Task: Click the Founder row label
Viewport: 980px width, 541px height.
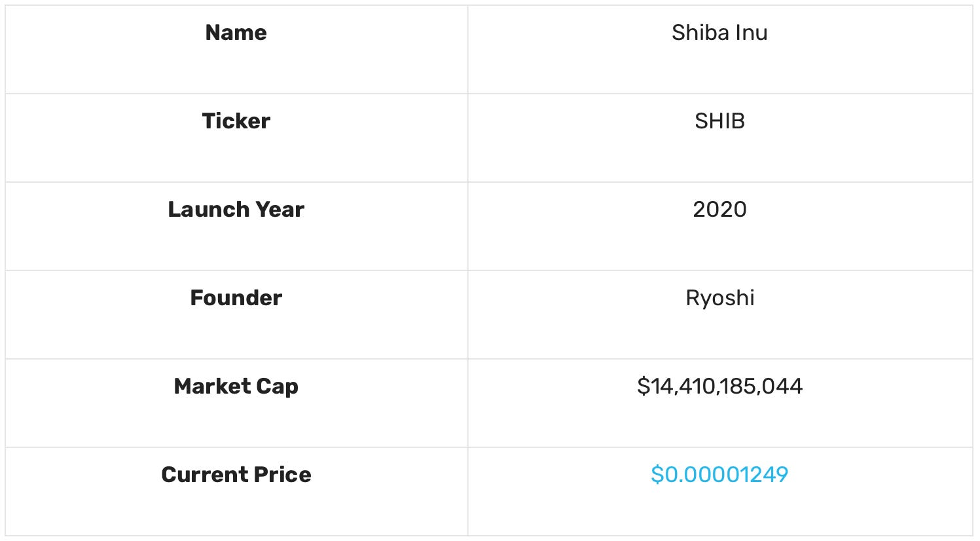Action: (x=236, y=297)
